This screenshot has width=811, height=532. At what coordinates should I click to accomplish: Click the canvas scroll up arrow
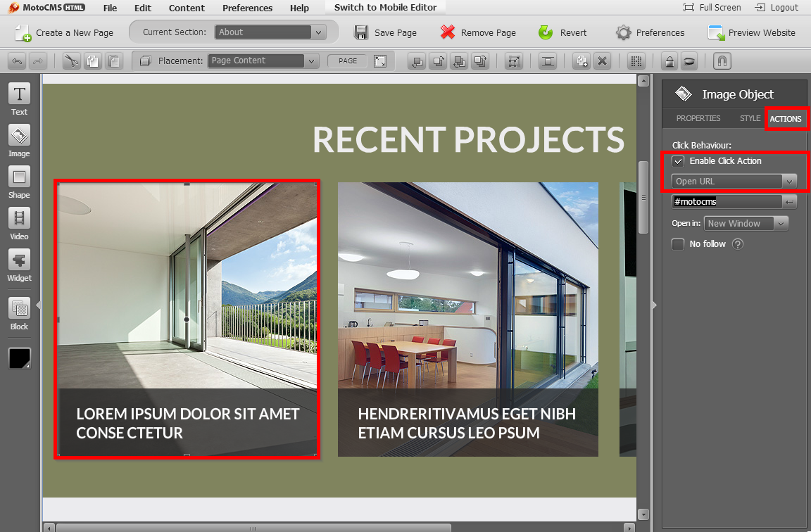click(x=643, y=81)
